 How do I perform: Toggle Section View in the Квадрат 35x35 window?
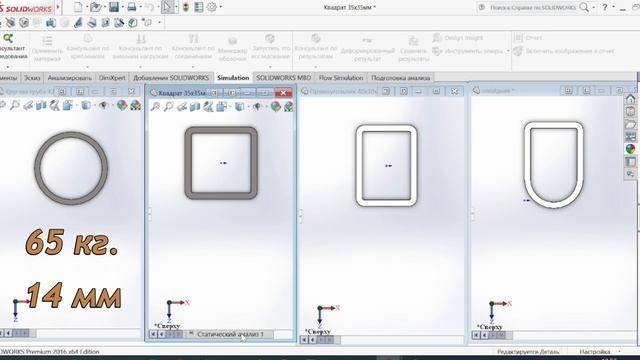195,107
